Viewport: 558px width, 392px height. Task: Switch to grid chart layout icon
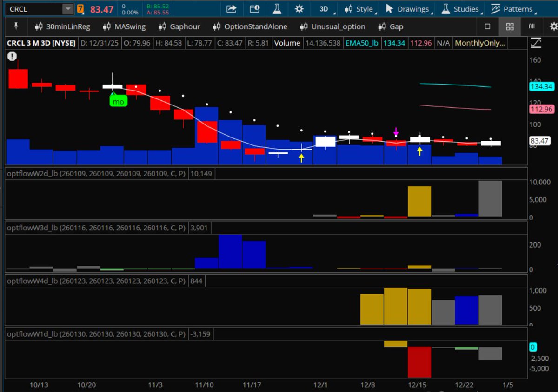point(510,26)
